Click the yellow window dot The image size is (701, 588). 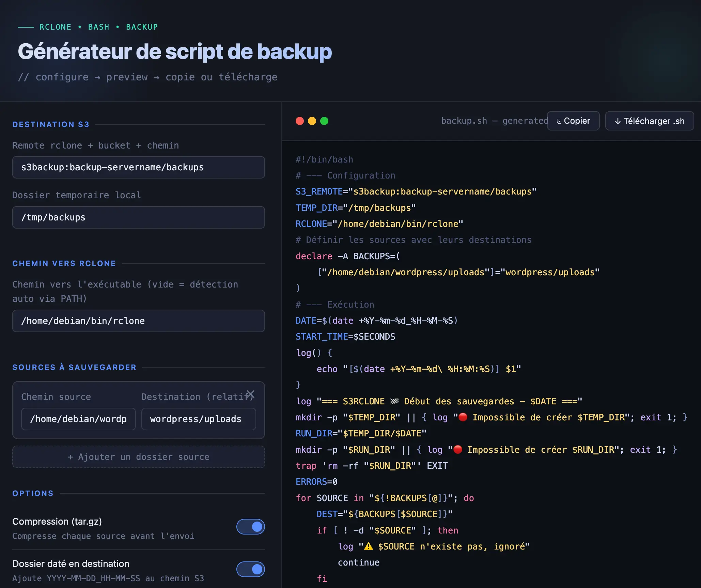pos(312,121)
